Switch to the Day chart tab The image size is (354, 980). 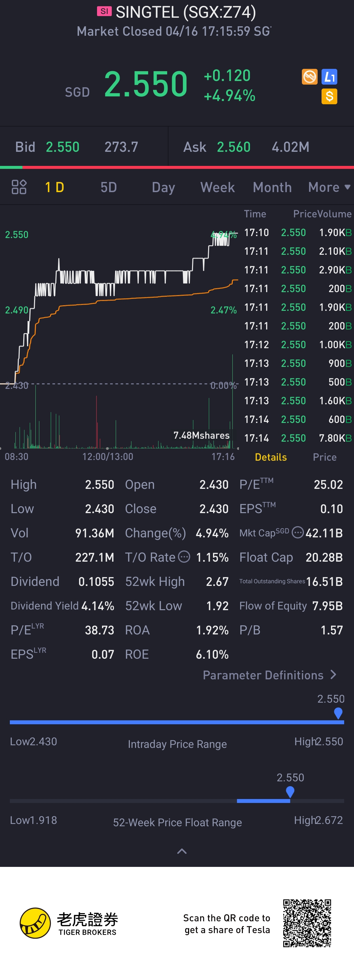[164, 187]
